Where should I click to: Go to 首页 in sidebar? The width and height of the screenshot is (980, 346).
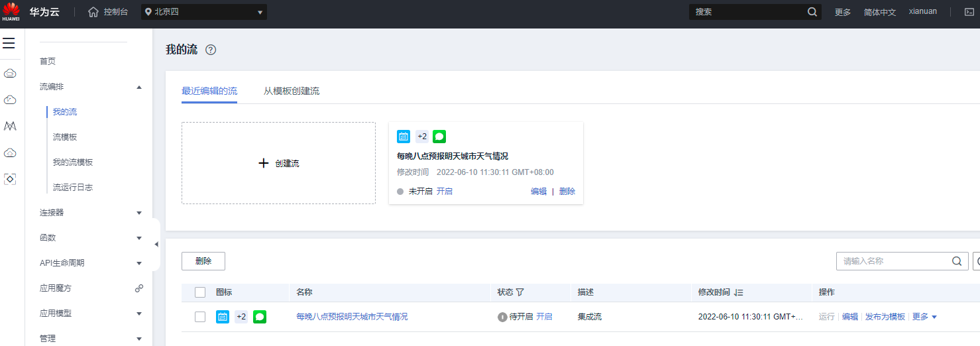coord(48,62)
